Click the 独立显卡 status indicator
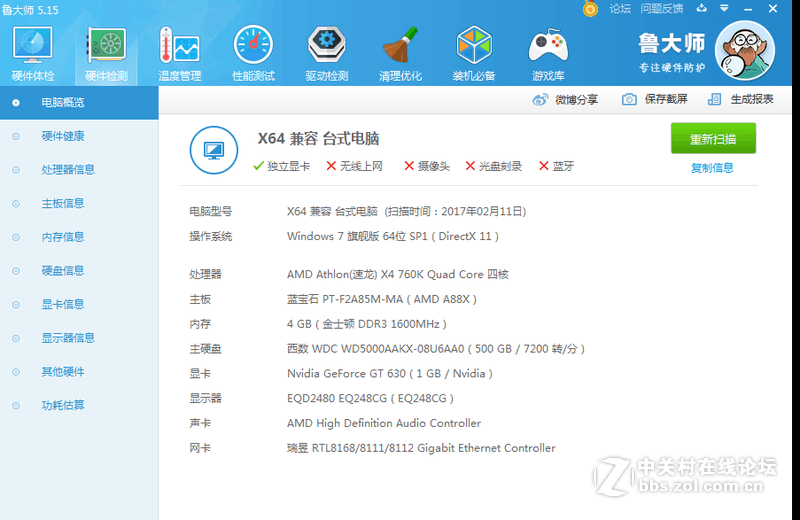 pyautogui.click(x=282, y=166)
